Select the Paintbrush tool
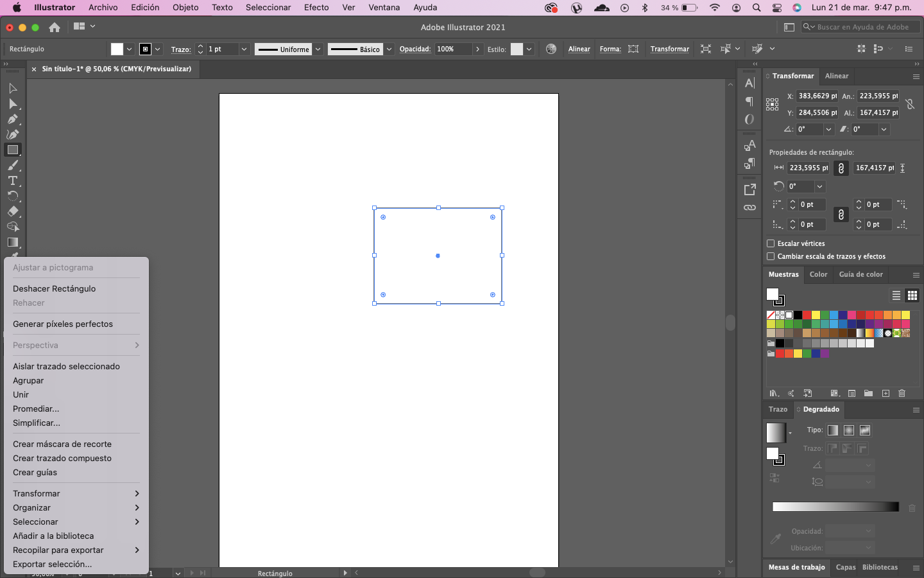Viewport: 924px width, 578px height. pyautogui.click(x=12, y=165)
